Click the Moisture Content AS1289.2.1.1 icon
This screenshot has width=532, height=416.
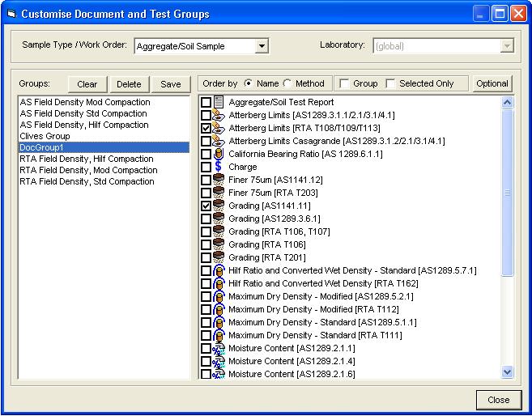(219, 349)
